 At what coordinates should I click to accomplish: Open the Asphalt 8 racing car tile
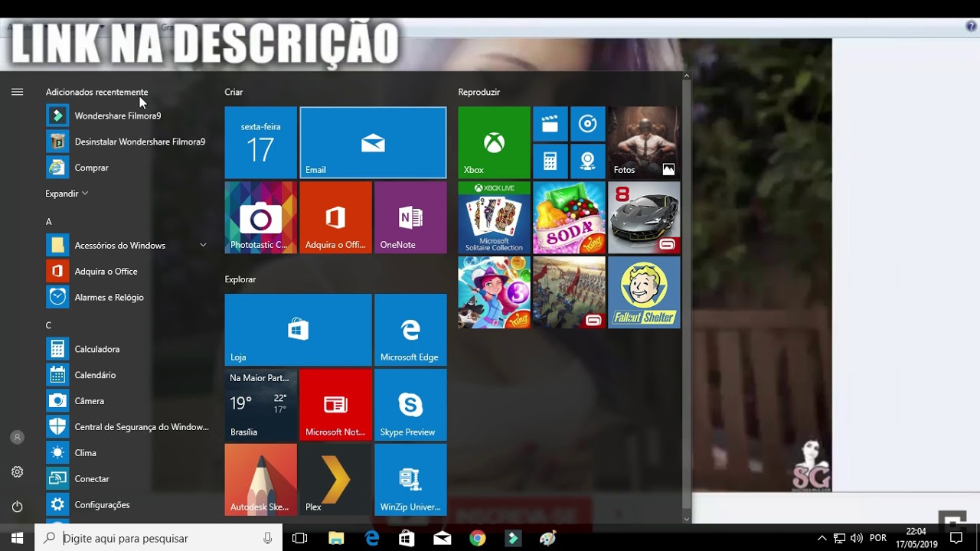644,217
